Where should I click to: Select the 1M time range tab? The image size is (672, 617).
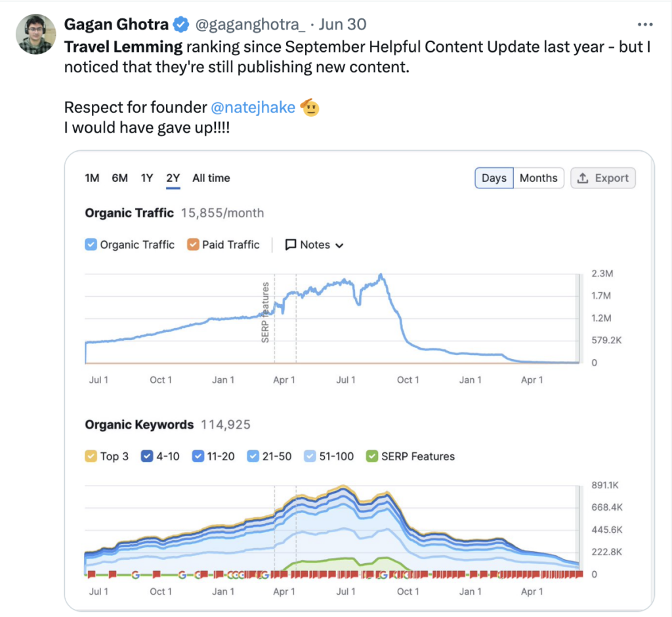click(x=92, y=178)
